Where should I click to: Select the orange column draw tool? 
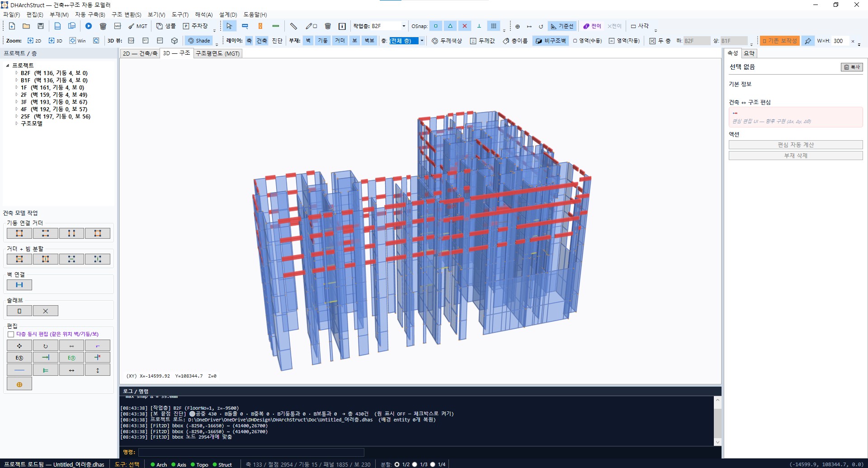point(260,26)
